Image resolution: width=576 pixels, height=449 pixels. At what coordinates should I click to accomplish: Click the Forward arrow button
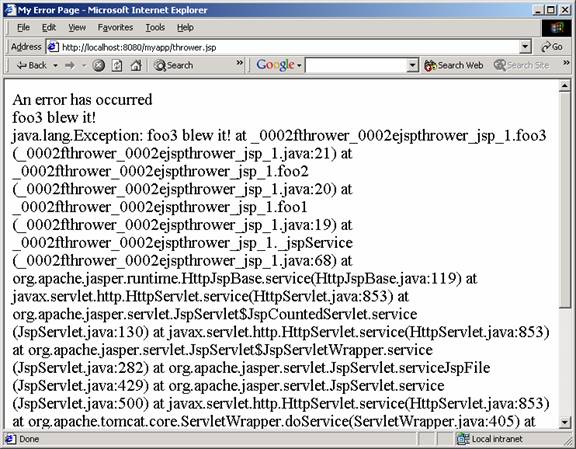[x=70, y=65]
